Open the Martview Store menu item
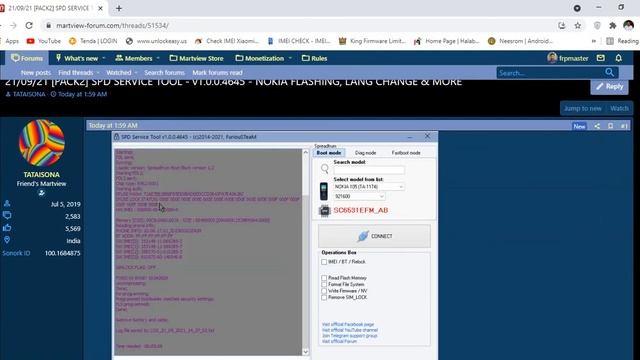Viewport: 640px width, 360px height. point(197,58)
